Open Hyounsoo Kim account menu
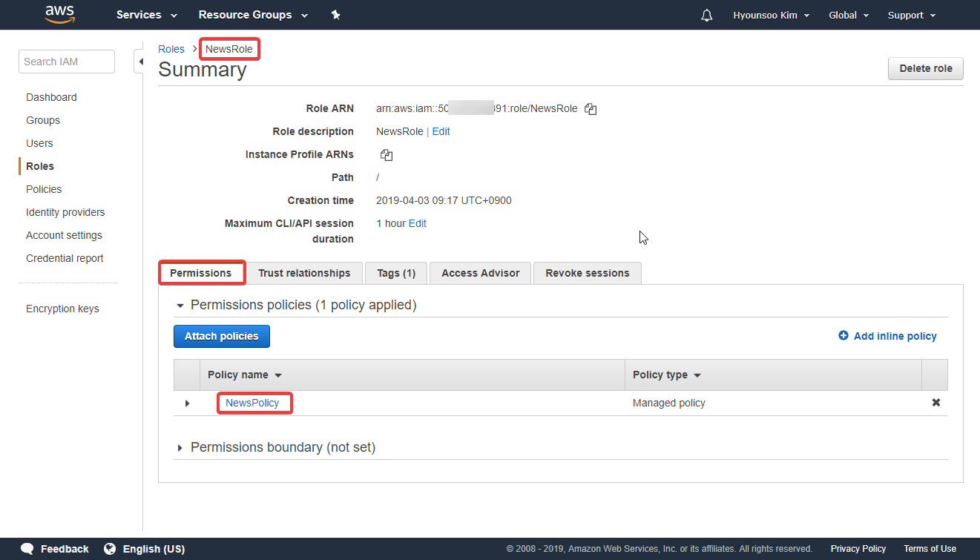The width and height of the screenshot is (980, 560). tap(771, 15)
